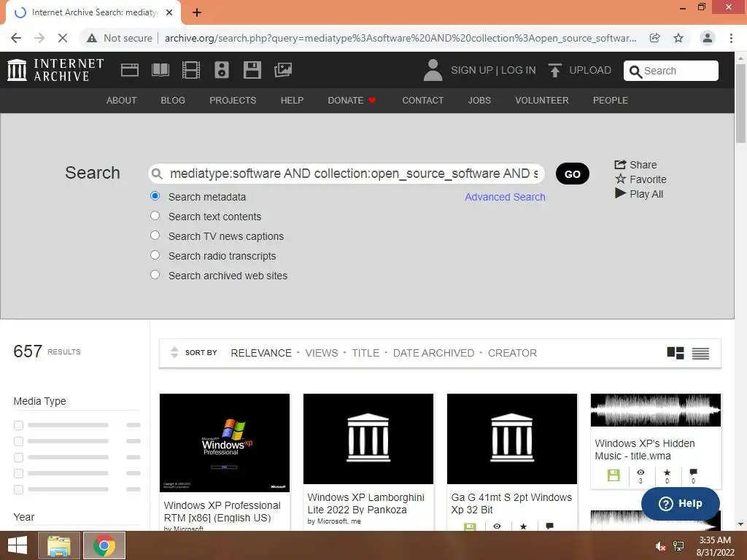Stop page loading in Chrome
The height and width of the screenshot is (560, 747).
coord(63,38)
